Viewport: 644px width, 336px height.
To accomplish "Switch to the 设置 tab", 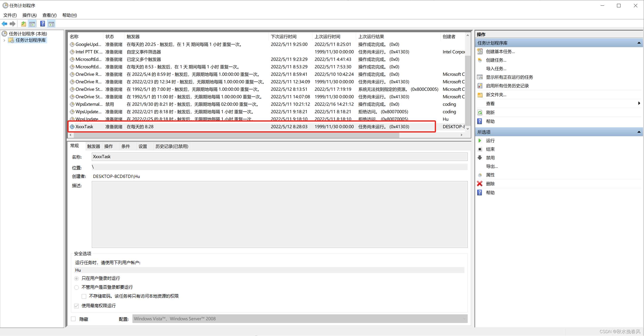I will [x=143, y=146].
